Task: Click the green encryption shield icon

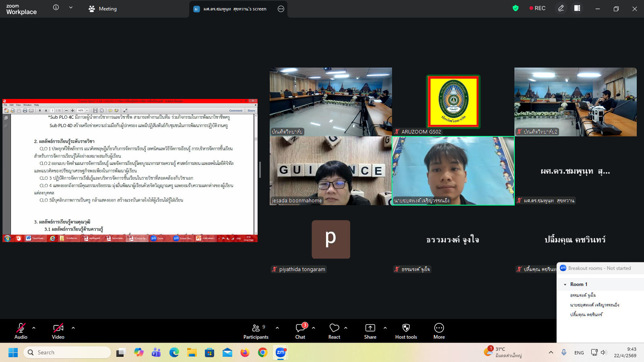Action: (515, 8)
